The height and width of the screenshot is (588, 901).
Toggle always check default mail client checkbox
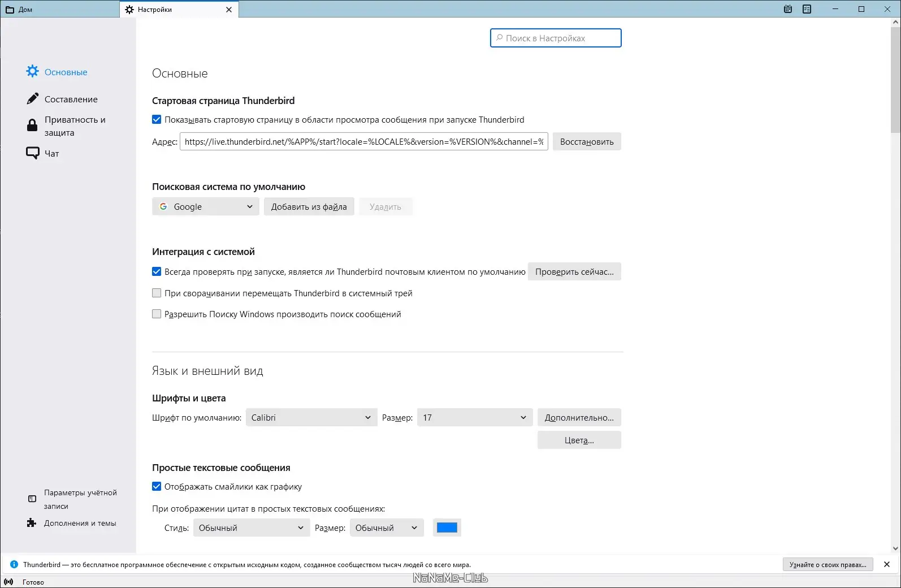tap(157, 271)
